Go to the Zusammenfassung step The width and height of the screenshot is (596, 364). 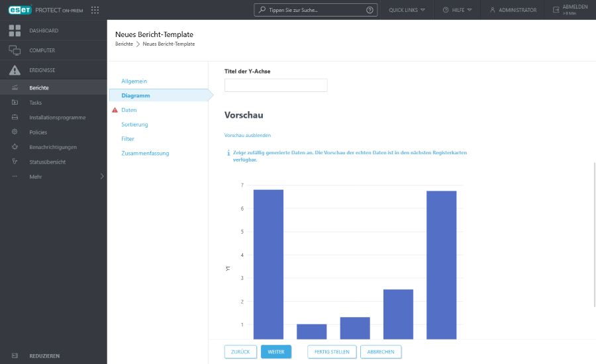[x=145, y=153]
